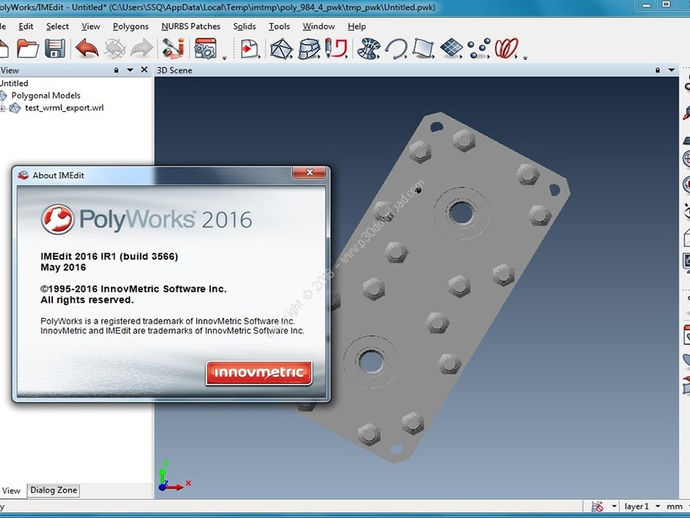Click the plane primitive toolbar icon
Screen dimensions: 690x518
coord(423,48)
